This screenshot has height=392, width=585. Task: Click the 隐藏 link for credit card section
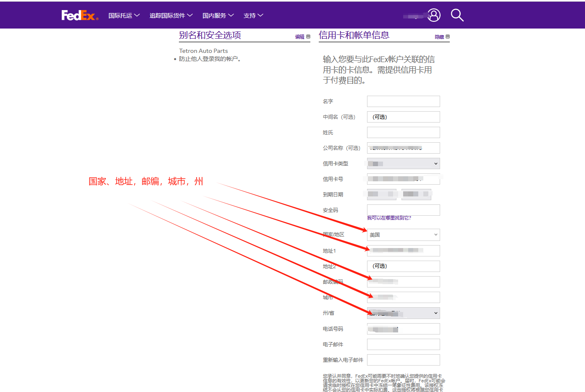click(x=439, y=37)
